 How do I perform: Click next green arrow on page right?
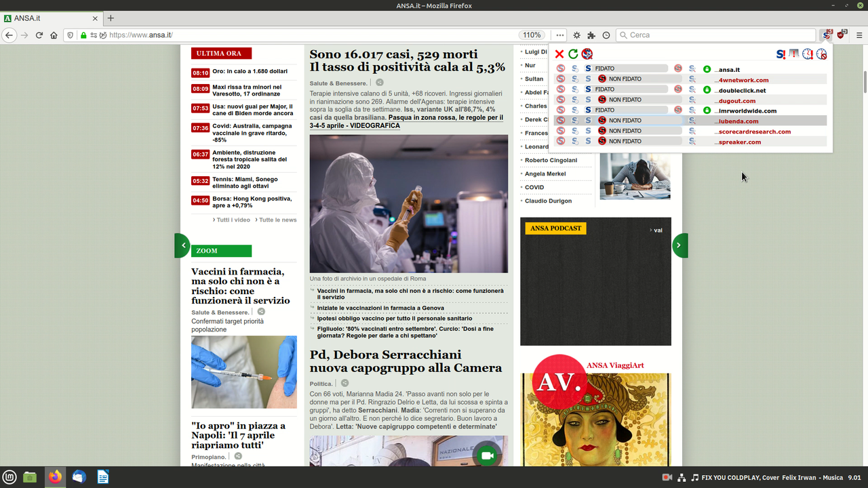(x=679, y=245)
